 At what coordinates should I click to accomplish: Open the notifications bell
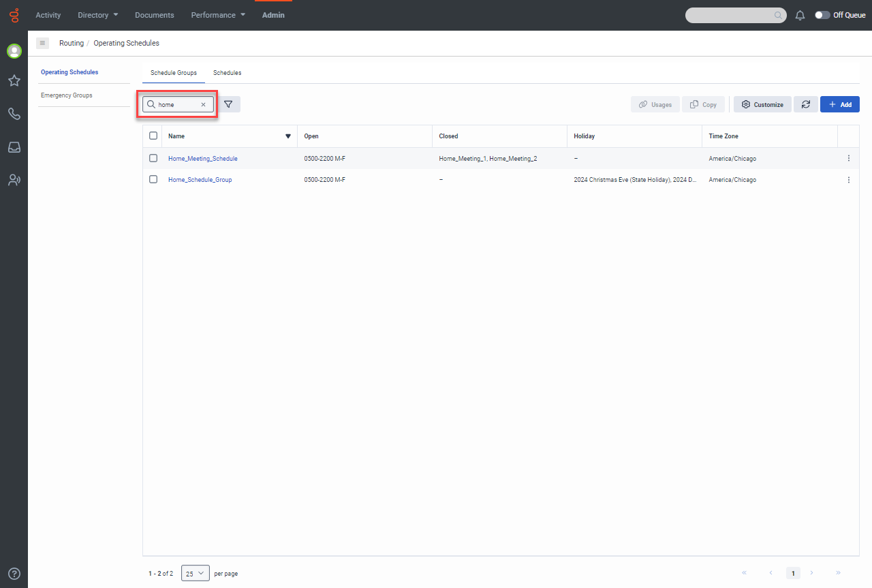click(x=800, y=15)
